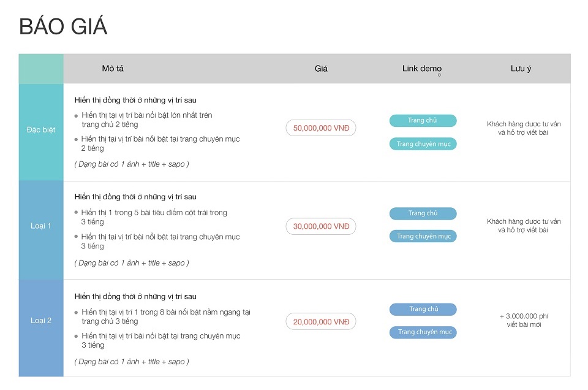This screenshot has width=588, height=390.
Task: Click the Mô tả column header
Action: [113, 69]
